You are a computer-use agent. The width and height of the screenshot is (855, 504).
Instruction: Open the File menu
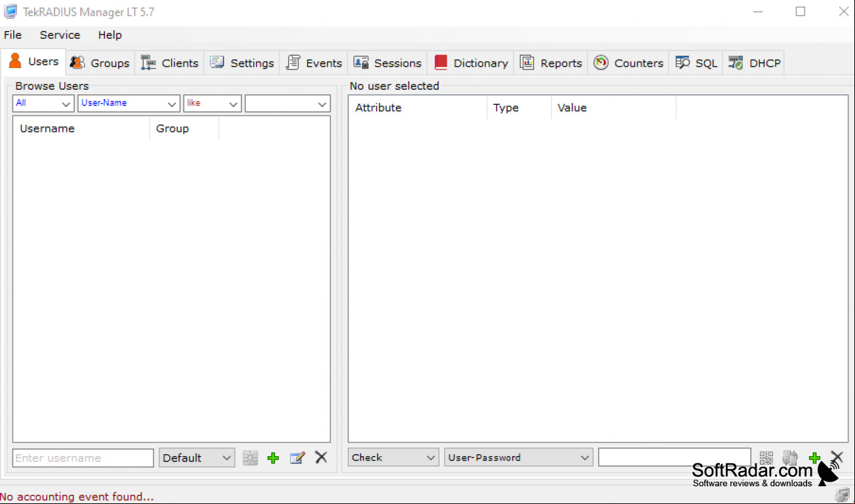[13, 35]
